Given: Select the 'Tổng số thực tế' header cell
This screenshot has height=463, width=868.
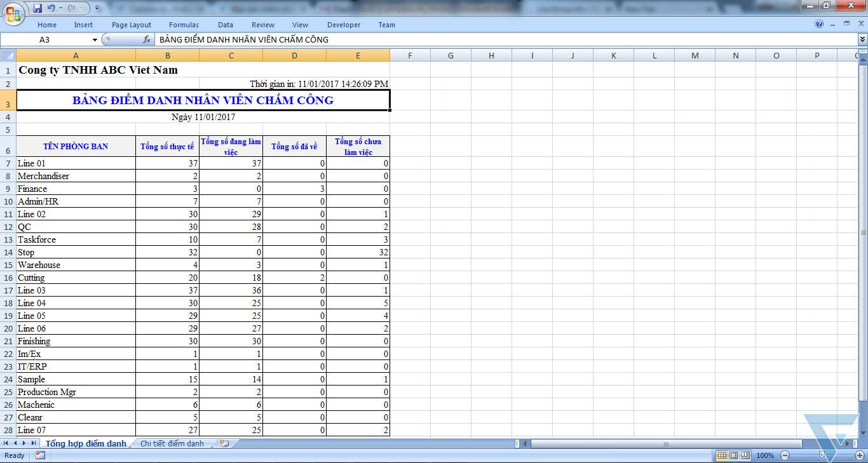Looking at the screenshot, I should 168,146.
